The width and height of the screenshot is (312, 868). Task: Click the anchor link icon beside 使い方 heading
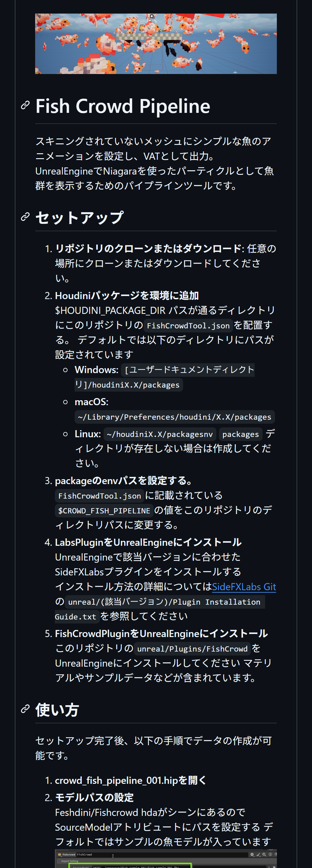(x=25, y=709)
